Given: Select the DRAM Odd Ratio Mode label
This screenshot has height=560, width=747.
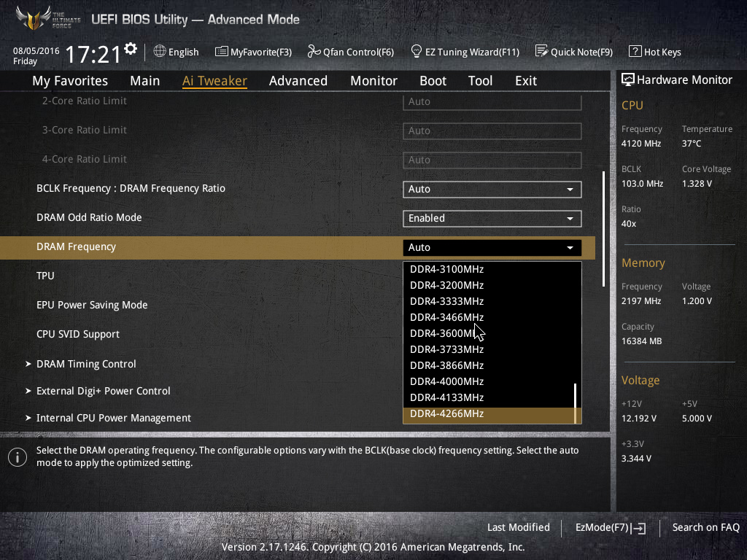Looking at the screenshot, I should click(x=89, y=217).
